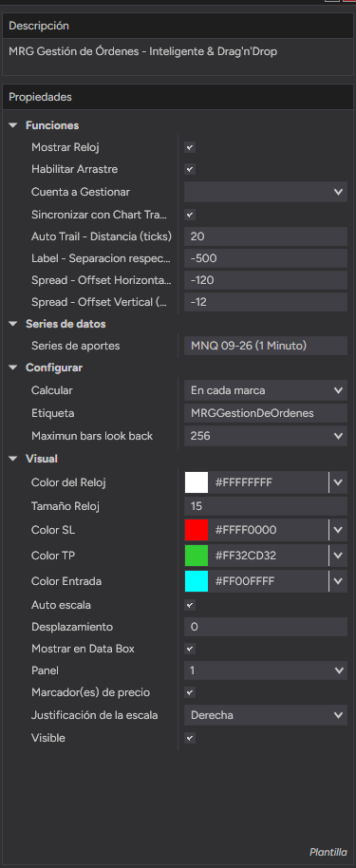Uncheck Mostrar en Data Box

click(x=190, y=649)
